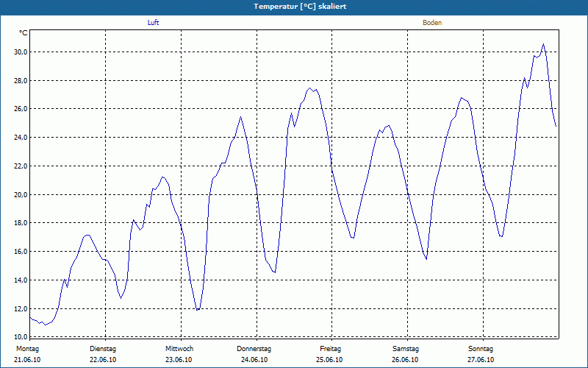The height and width of the screenshot is (368, 588).
Task: Click the date 21.06.10
Action: click(x=27, y=360)
